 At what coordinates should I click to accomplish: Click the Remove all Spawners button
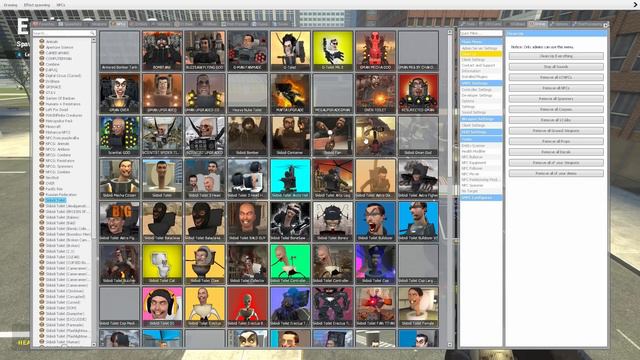click(x=556, y=99)
